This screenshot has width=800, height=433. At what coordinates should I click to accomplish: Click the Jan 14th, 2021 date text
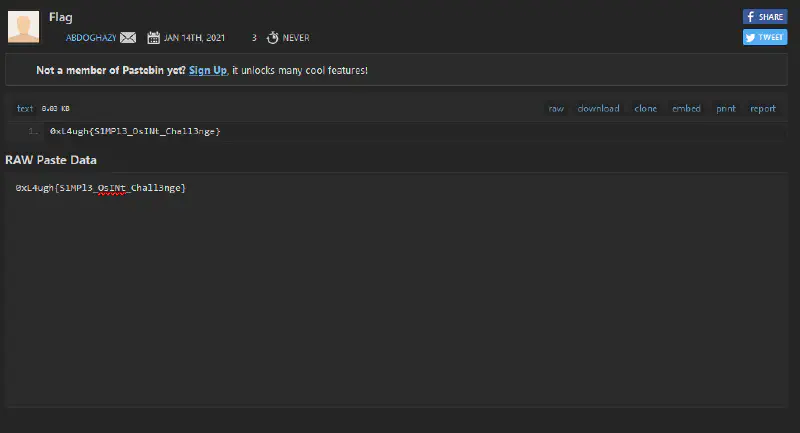pos(194,38)
